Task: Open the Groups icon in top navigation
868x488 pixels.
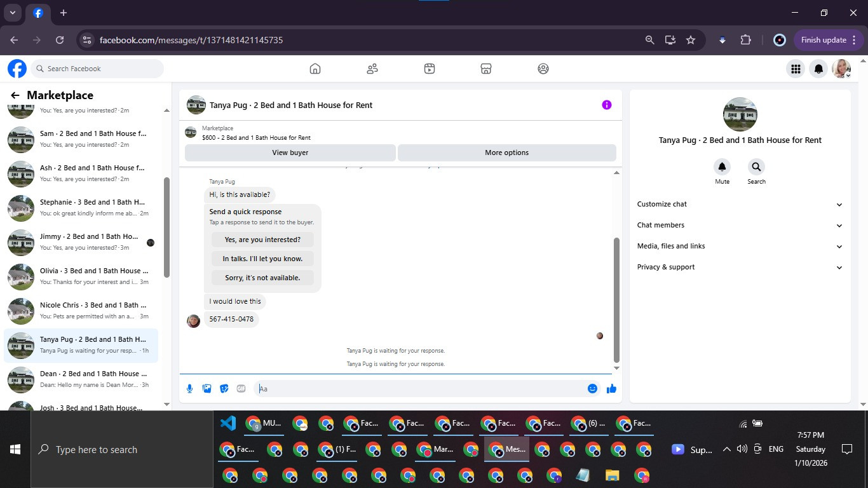Action: point(543,69)
